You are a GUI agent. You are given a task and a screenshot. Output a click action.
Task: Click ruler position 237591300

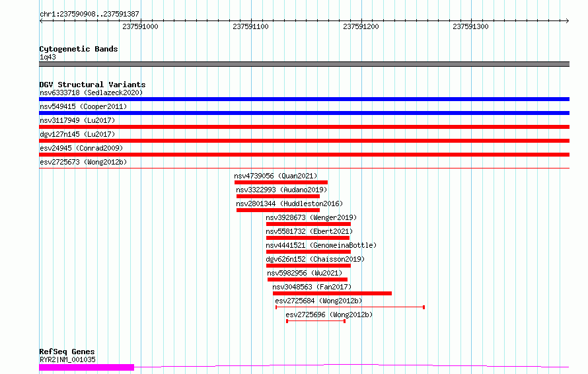(x=470, y=26)
